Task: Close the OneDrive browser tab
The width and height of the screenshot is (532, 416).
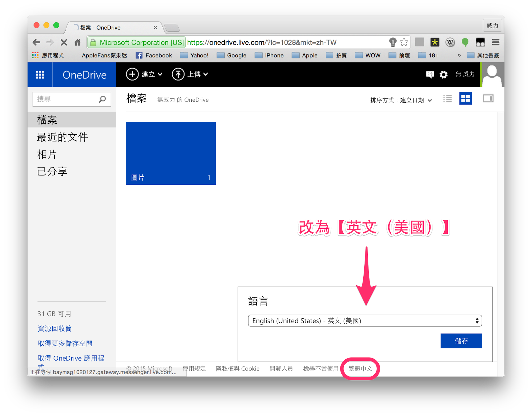Action: [155, 28]
